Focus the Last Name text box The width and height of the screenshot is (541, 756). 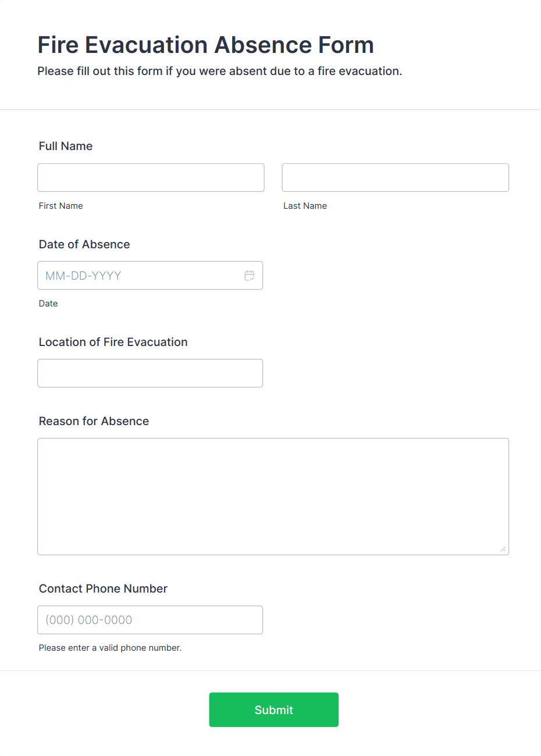[x=395, y=177]
